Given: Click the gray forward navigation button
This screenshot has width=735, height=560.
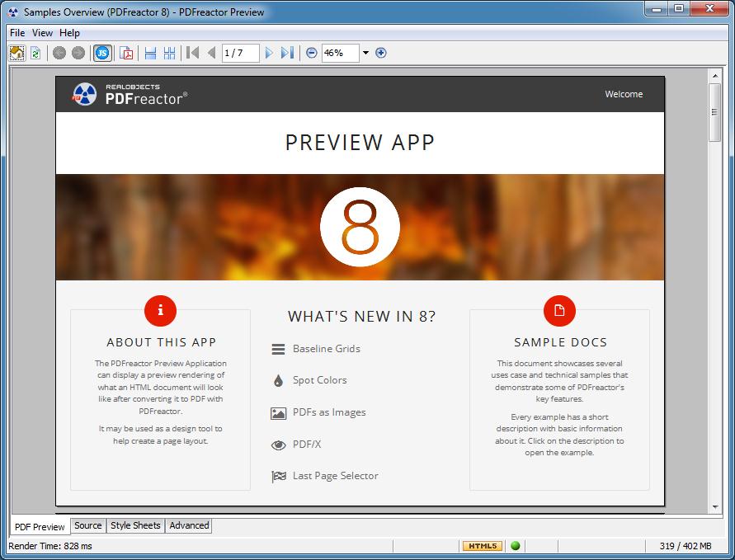Looking at the screenshot, I should coord(78,53).
